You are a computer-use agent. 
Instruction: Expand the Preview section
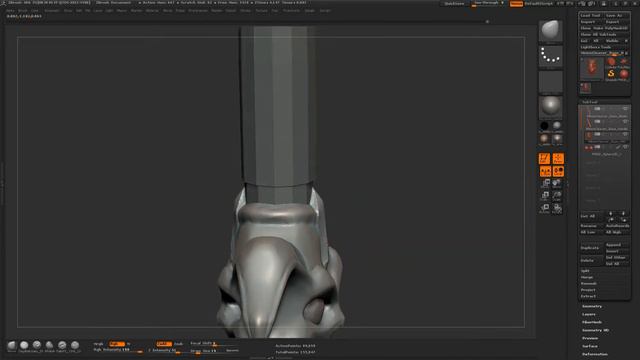tap(590, 338)
